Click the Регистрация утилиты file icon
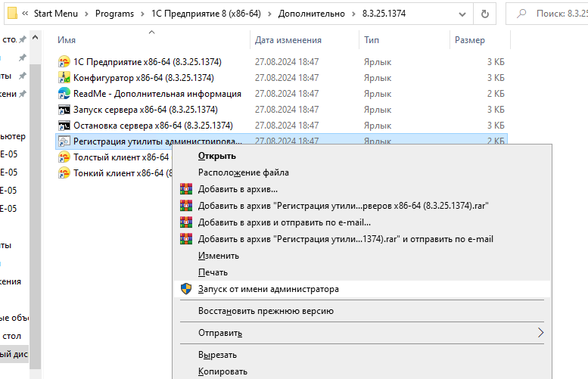The image size is (588, 379). [x=64, y=141]
